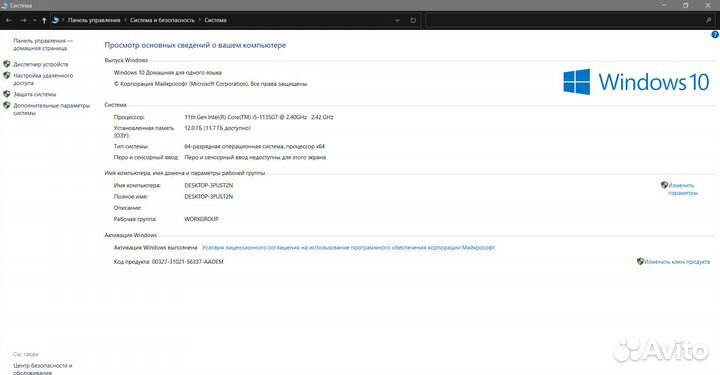Click the Microsoft Corporation copyright line

pyautogui.click(x=211, y=84)
